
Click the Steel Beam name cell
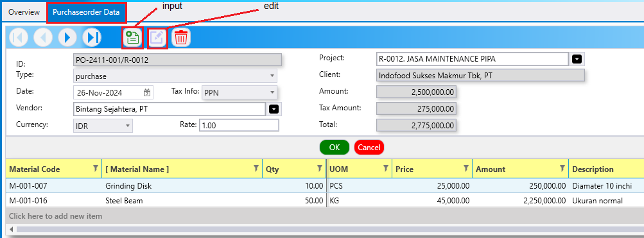[182, 201]
